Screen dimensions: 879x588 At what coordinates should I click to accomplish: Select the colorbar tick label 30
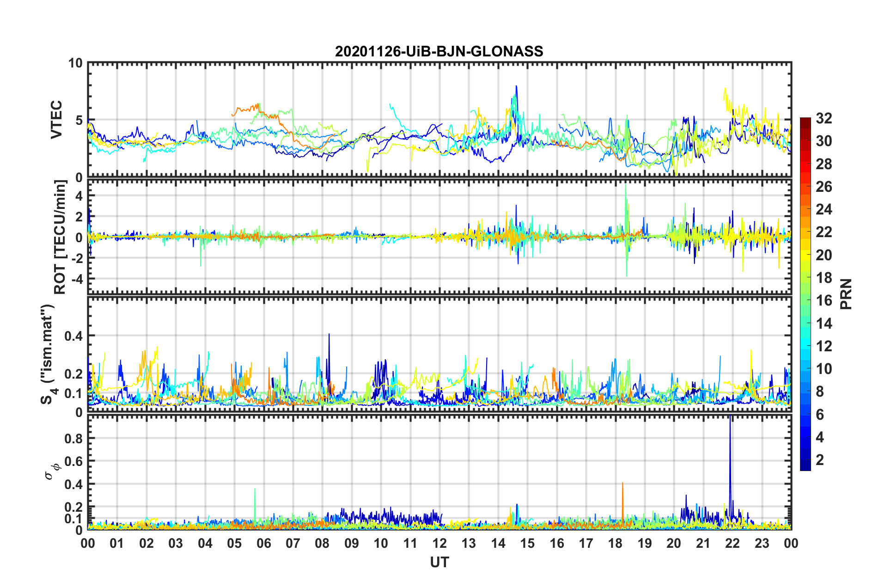[x=824, y=141]
